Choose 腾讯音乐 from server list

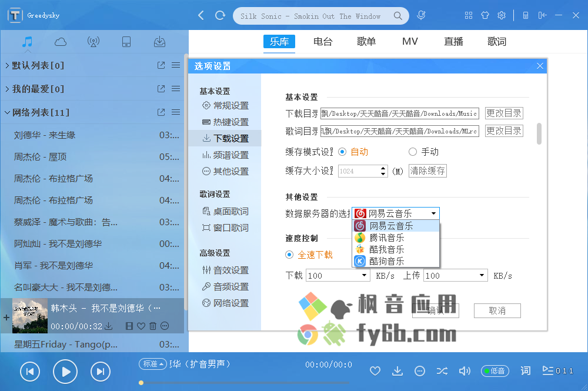(396, 238)
